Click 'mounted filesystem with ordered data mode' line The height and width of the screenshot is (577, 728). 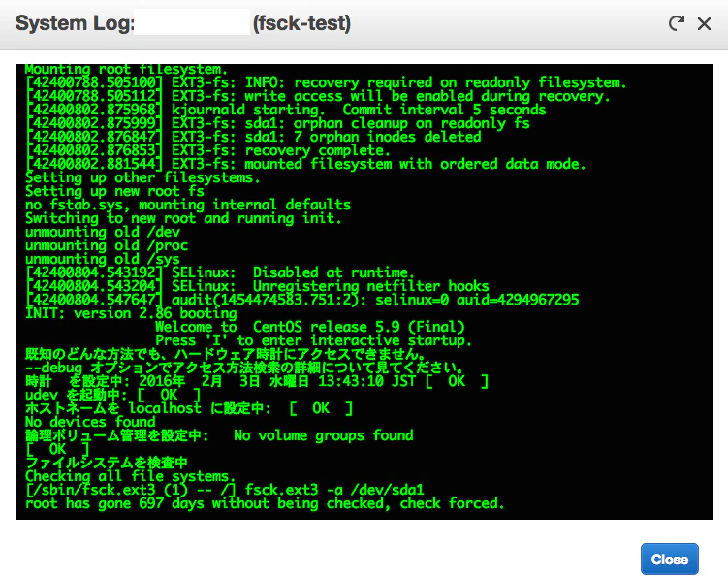(305, 164)
